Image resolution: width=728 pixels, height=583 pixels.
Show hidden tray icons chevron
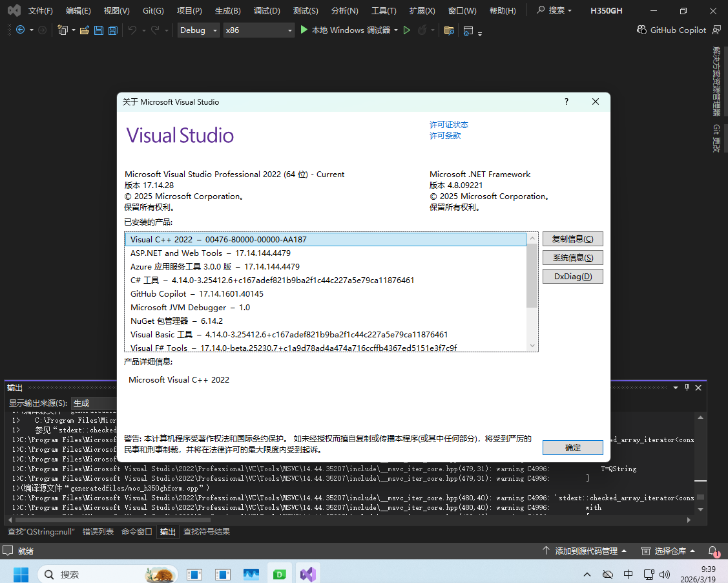[x=587, y=575]
